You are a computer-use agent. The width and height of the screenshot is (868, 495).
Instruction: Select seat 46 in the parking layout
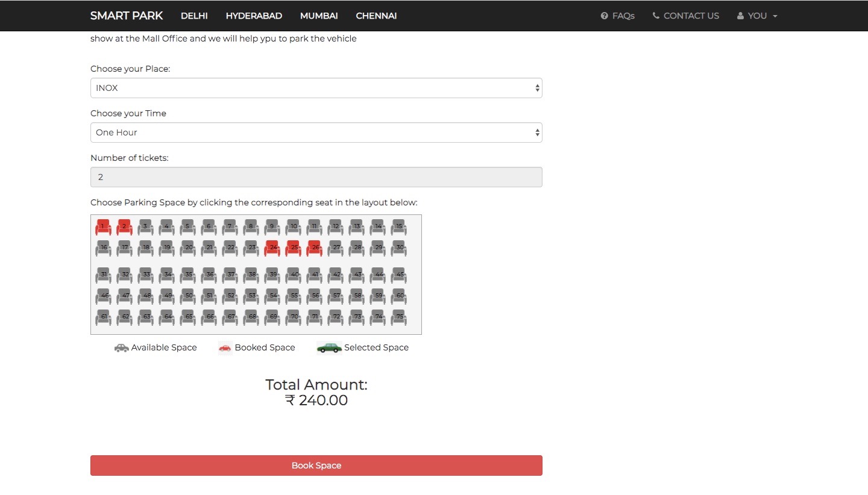point(103,296)
